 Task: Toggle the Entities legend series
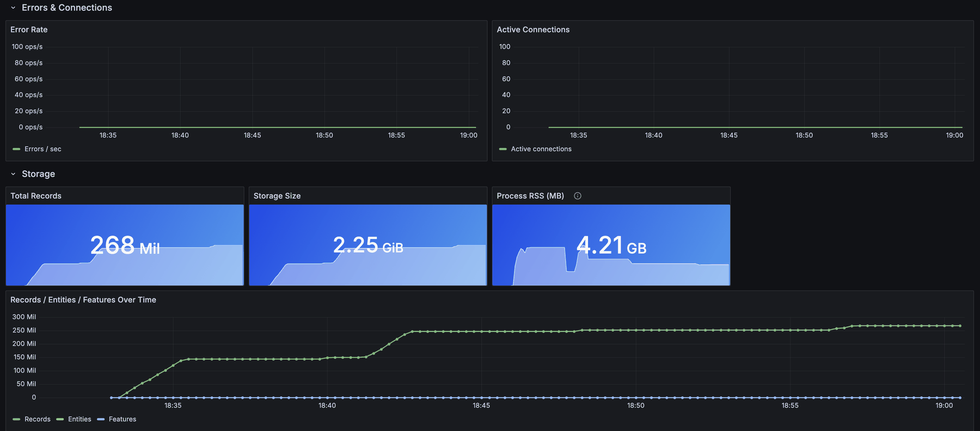click(x=79, y=419)
